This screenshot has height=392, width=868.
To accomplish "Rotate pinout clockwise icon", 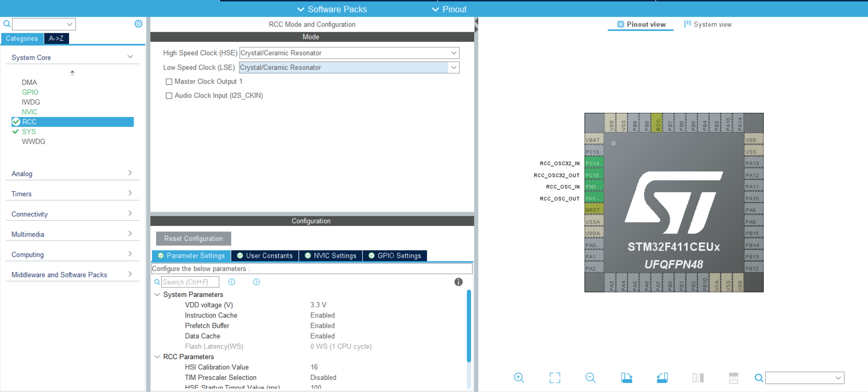I will point(626,377).
